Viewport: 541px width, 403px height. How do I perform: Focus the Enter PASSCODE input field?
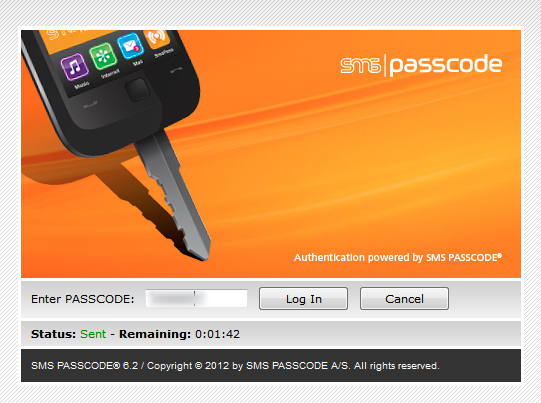pyautogui.click(x=196, y=298)
